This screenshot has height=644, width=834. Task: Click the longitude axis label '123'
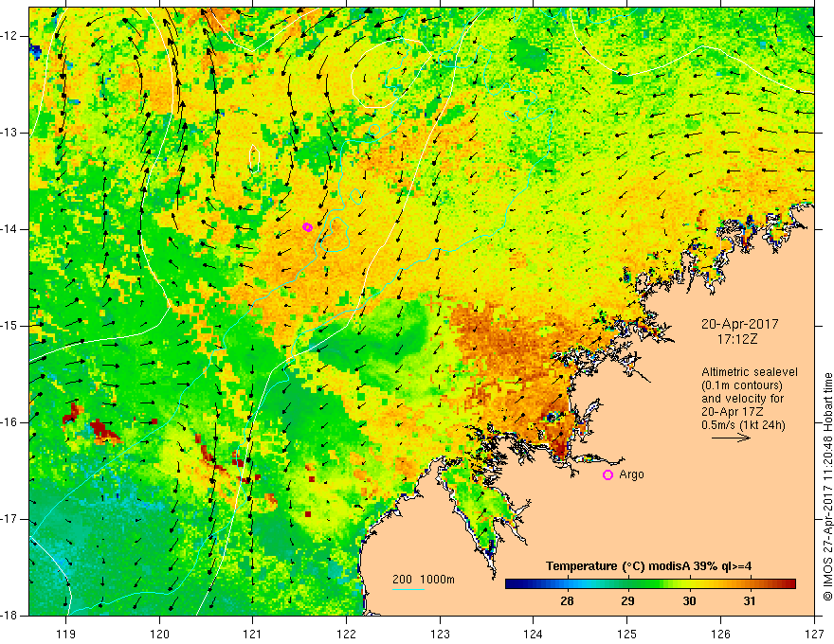[440, 634]
